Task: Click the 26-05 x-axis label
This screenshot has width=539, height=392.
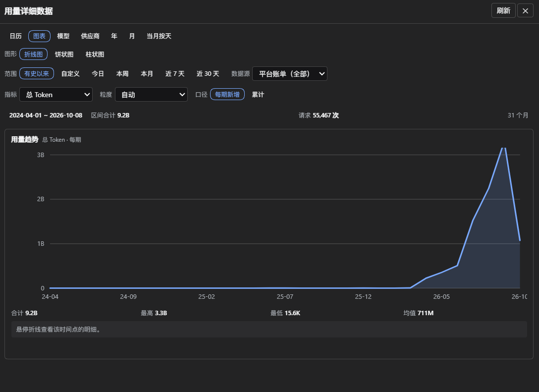Action: [441, 296]
